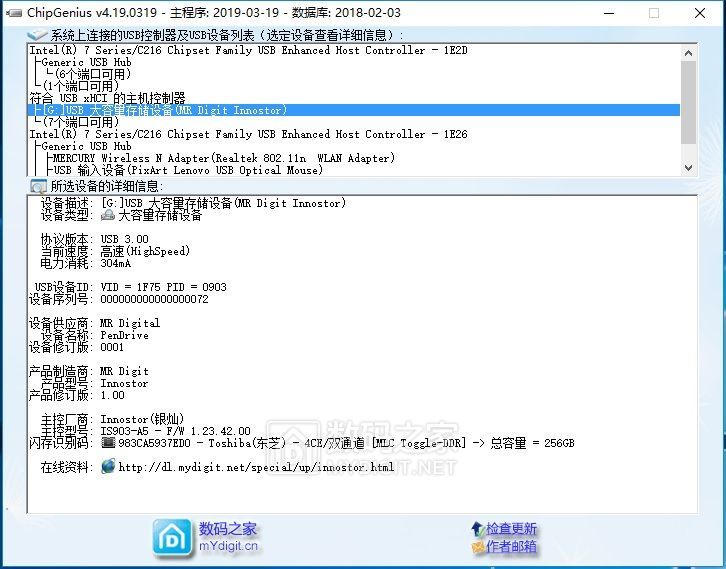Click the blue 数码之家 house logo icon

tap(172, 538)
